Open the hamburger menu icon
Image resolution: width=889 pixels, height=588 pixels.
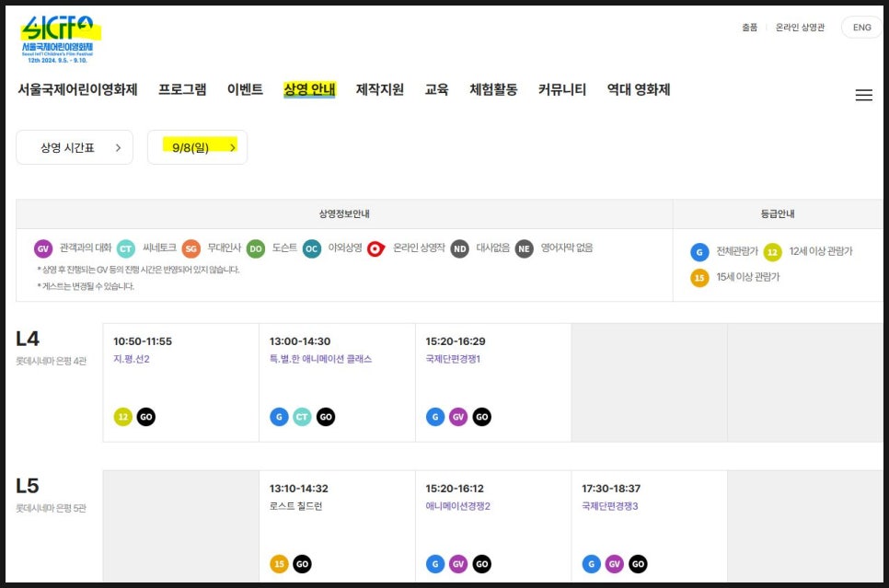pyautogui.click(x=863, y=95)
